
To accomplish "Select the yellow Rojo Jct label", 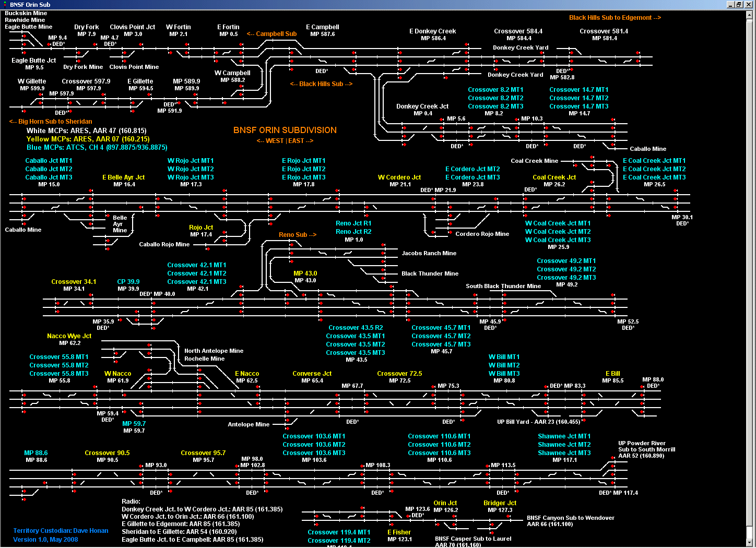I will [201, 228].
